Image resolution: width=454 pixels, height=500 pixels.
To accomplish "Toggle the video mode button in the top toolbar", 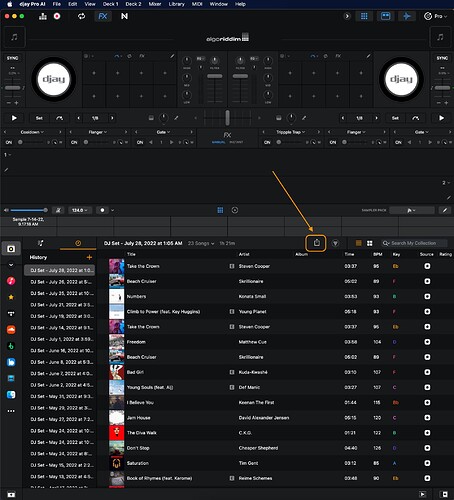I will (x=385, y=16).
